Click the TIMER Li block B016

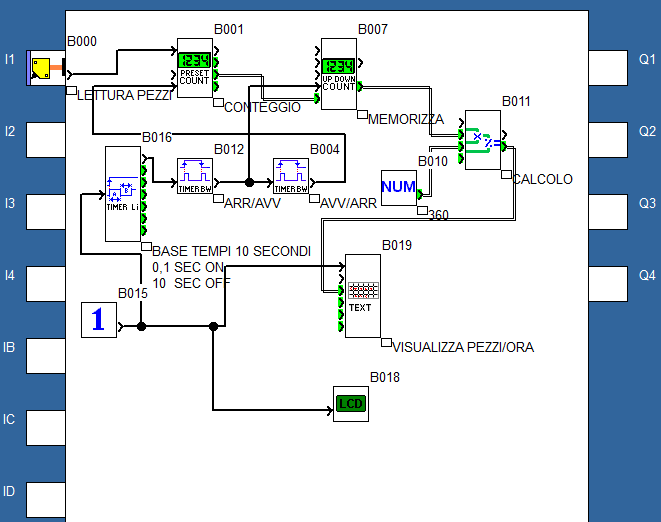[123, 193]
